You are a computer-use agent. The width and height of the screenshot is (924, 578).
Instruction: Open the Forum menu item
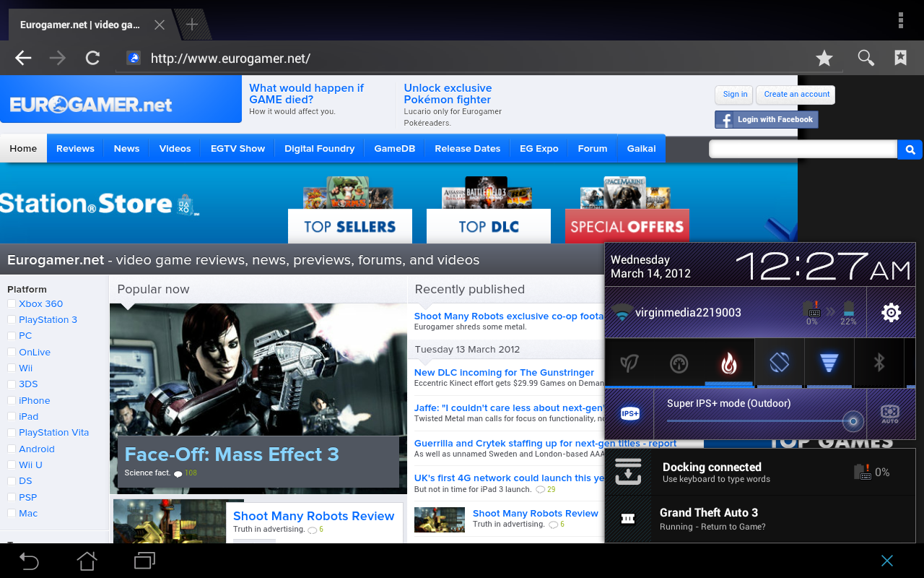[592, 149]
